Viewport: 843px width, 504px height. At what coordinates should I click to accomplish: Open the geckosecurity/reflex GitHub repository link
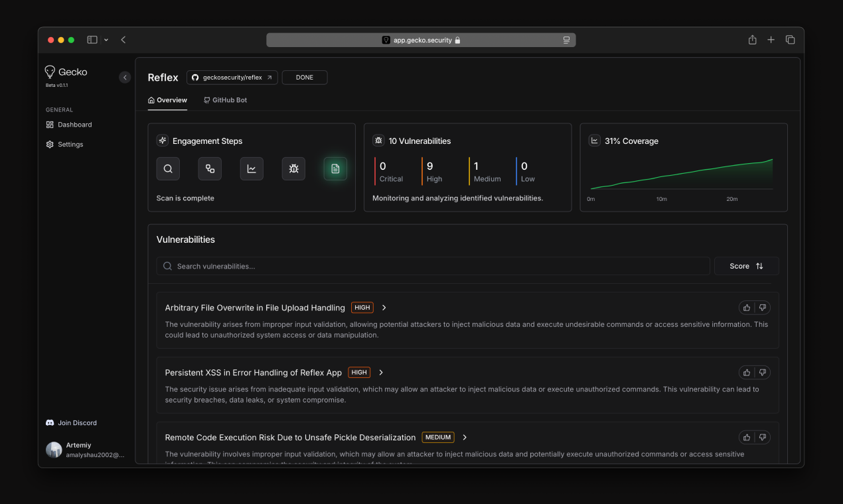coord(232,78)
